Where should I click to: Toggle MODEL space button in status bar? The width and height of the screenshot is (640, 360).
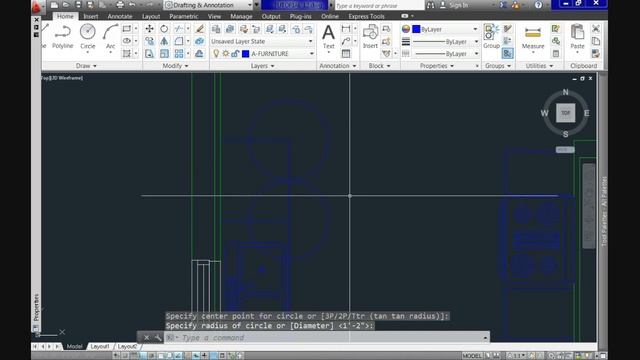pyautogui.click(x=472, y=356)
